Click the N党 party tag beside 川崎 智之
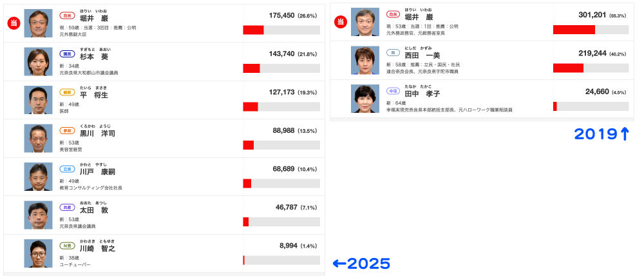Viewport: 644px width, 276px height. tap(67, 246)
